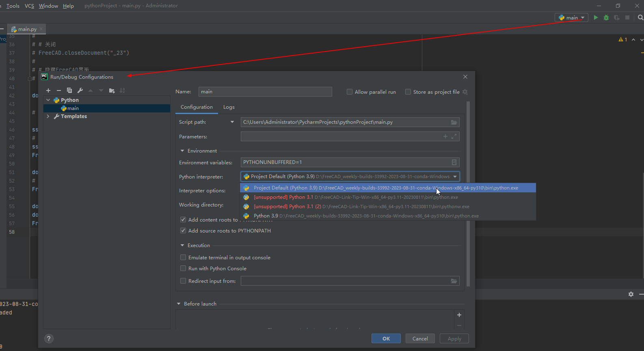Click the OK button
The width and height of the screenshot is (644, 351).
tap(386, 338)
